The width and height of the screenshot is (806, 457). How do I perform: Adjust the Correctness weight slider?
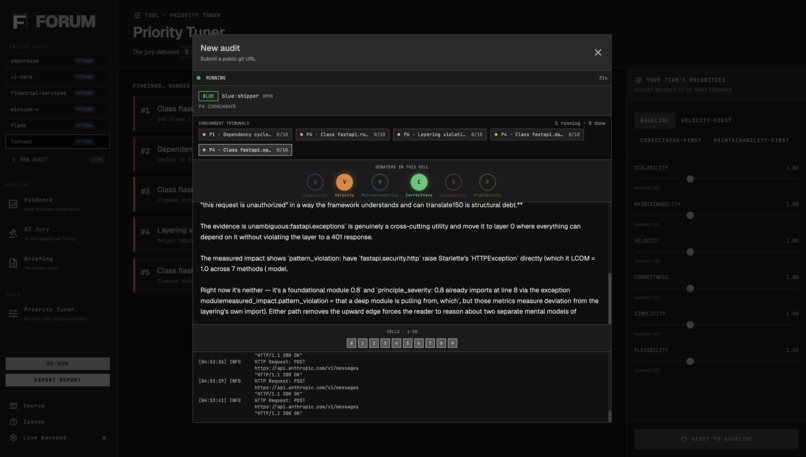pyautogui.click(x=690, y=288)
